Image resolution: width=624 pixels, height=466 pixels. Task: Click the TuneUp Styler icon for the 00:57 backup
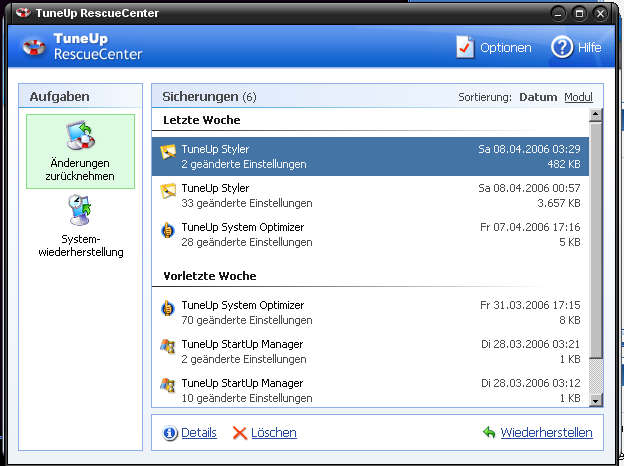tap(168, 191)
